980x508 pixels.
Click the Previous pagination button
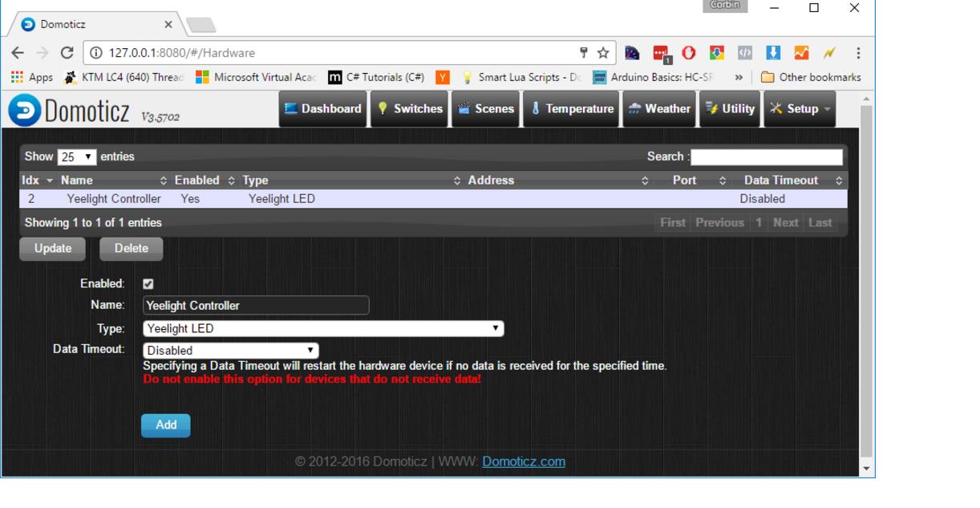point(720,222)
